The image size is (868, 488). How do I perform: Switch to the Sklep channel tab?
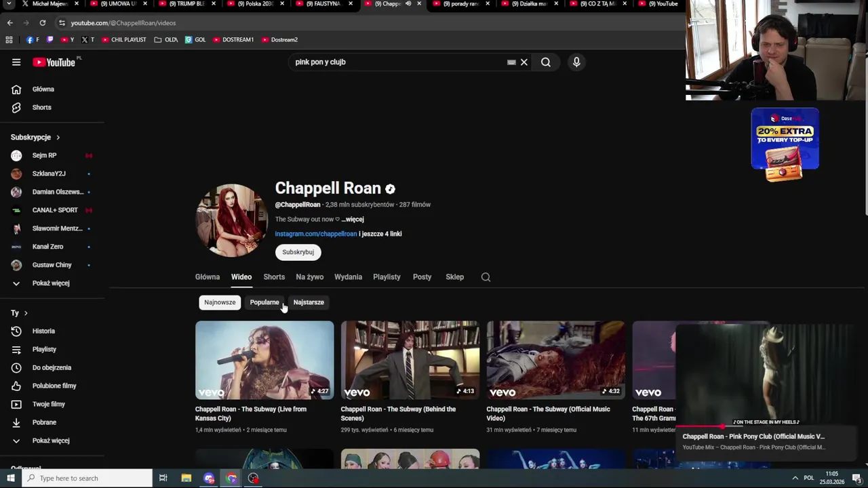[454, 277]
